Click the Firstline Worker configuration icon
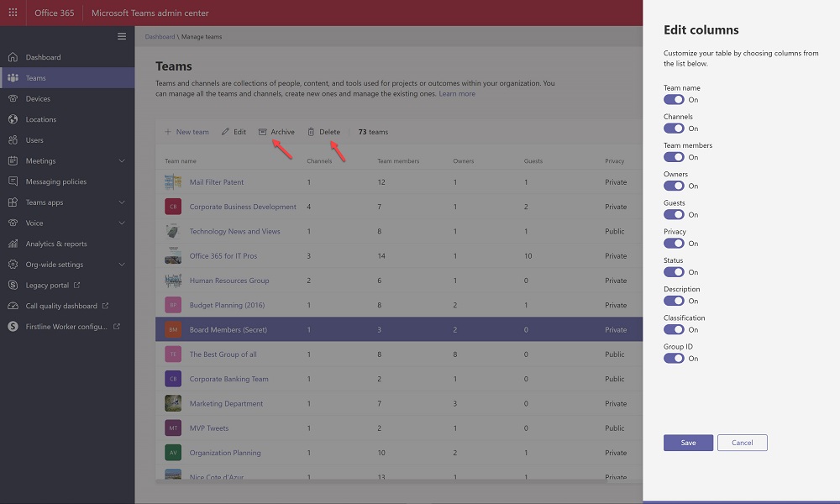 (13, 326)
